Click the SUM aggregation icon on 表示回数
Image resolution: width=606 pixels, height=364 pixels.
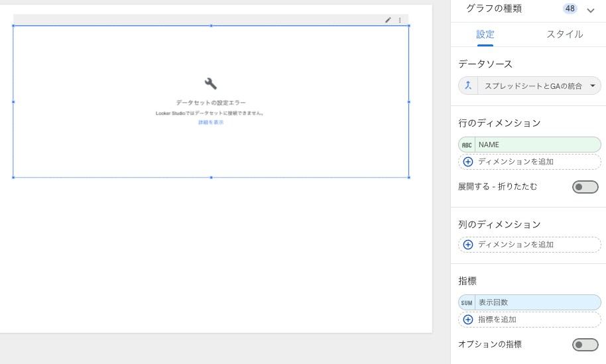[x=467, y=302]
